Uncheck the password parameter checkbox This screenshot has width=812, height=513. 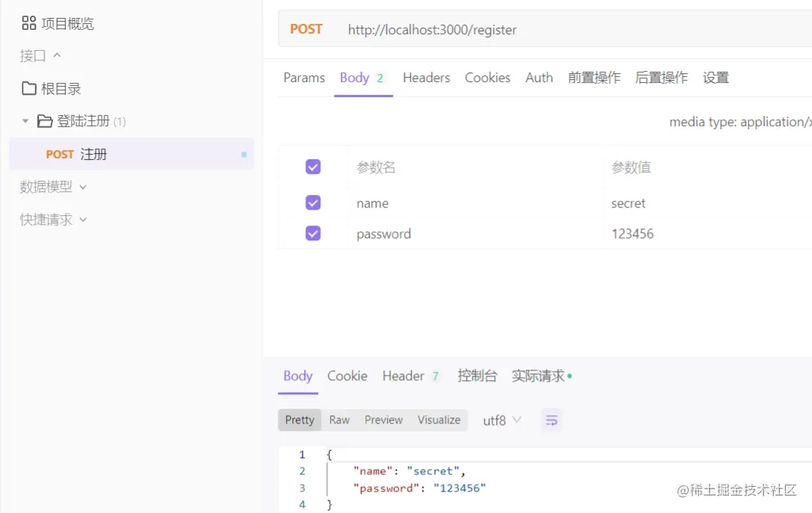tap(313, 233)
